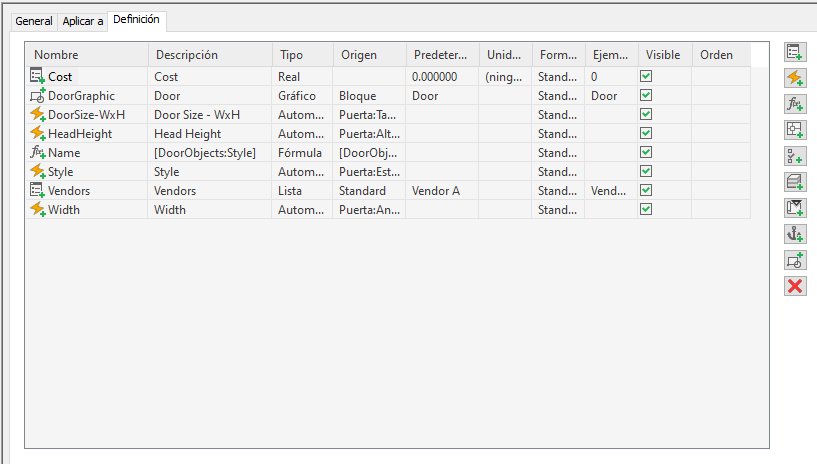
Task: Uncheck Visible for the Cost property
Action: pyautogui.click(x=646, y=76)
